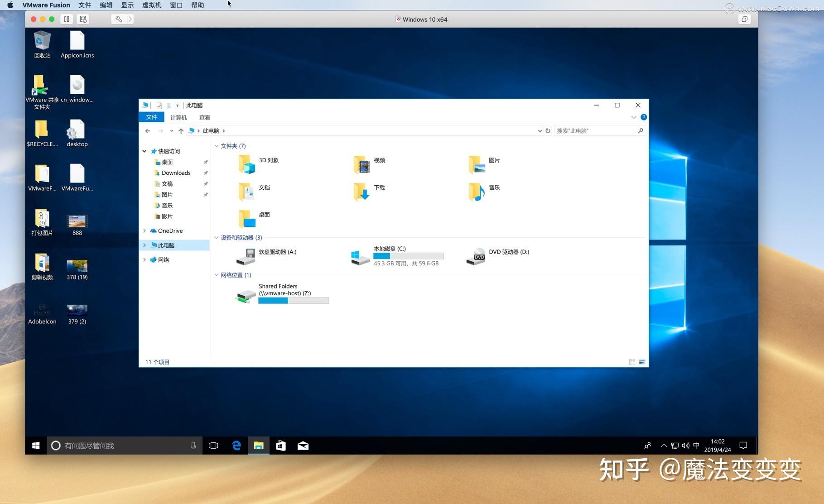Open the 文档 folder
The width and height of the screenshot is (824, 504).
(x=254, y=191)
